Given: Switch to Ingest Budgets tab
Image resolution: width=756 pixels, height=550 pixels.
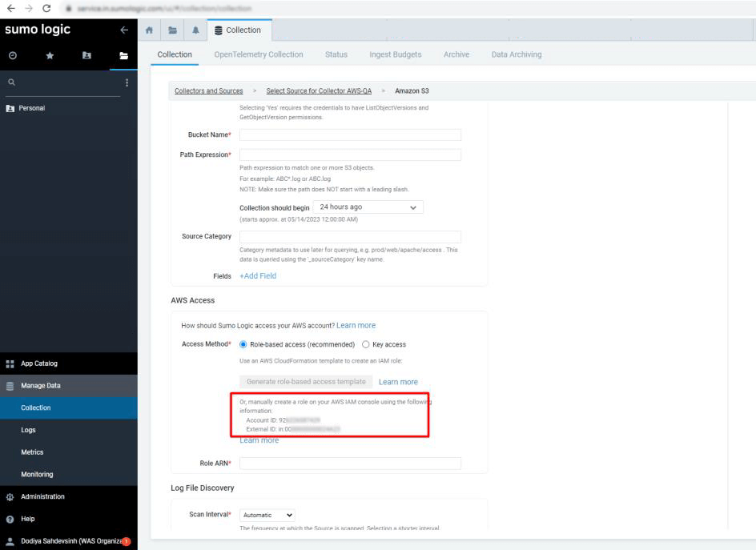Looking at the screenshot, I should tap(396, 54).
